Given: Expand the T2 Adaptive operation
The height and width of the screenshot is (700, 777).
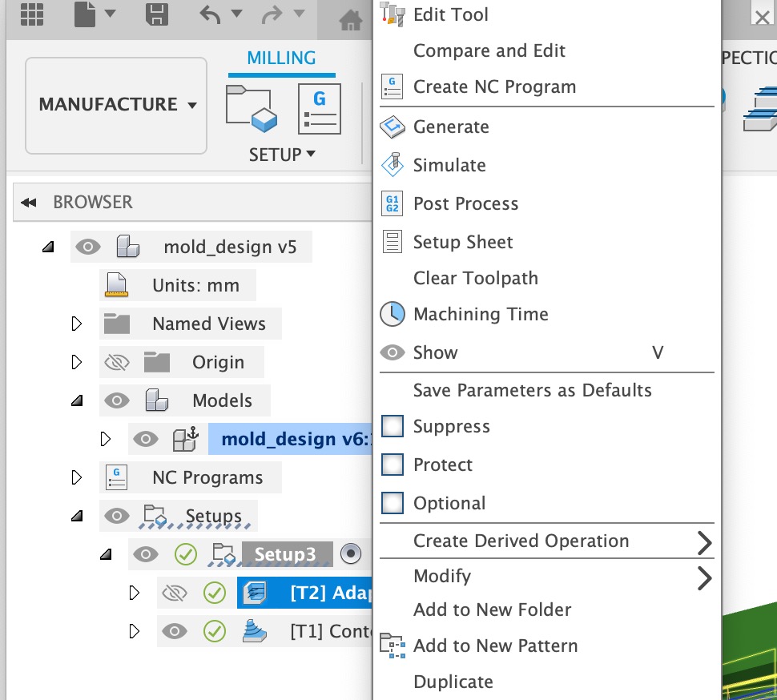Looking at the screenshot, I should (134, 593).
